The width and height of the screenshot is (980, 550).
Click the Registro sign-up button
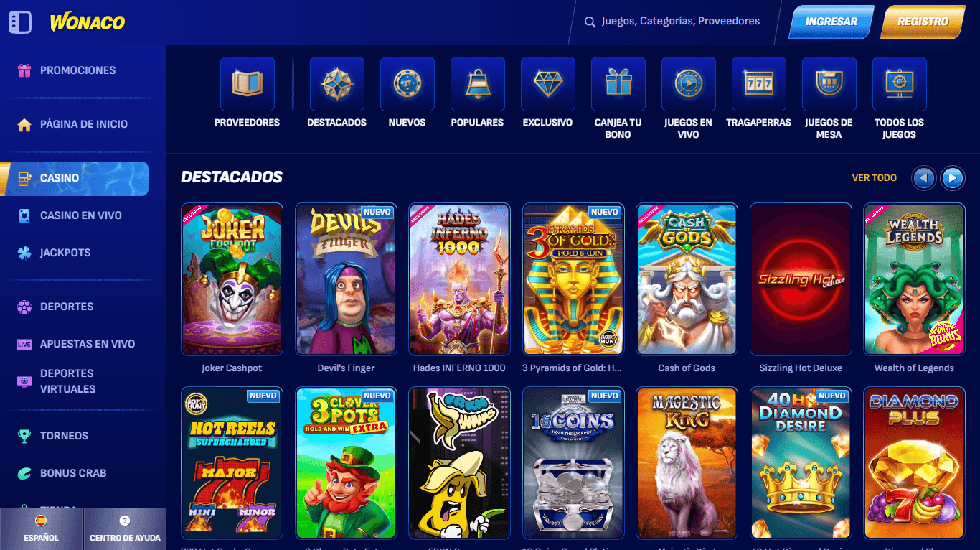click(x=923, y=22)
